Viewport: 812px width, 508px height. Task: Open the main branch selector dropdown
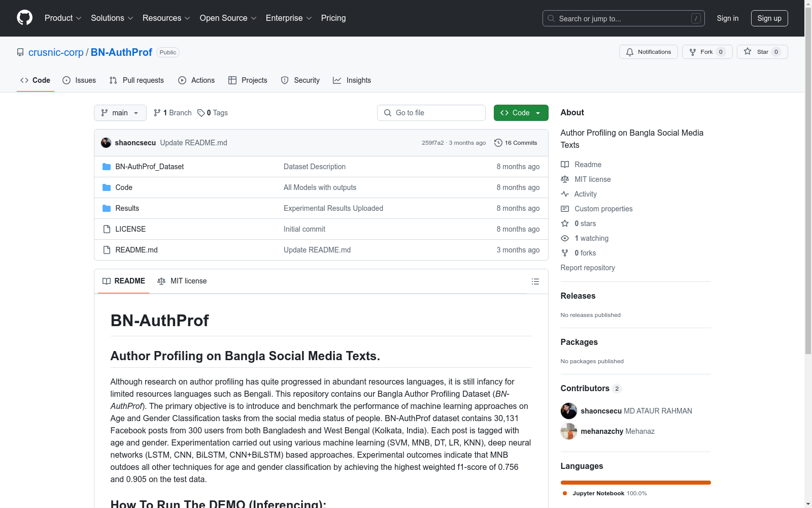(x=120, y=113)
